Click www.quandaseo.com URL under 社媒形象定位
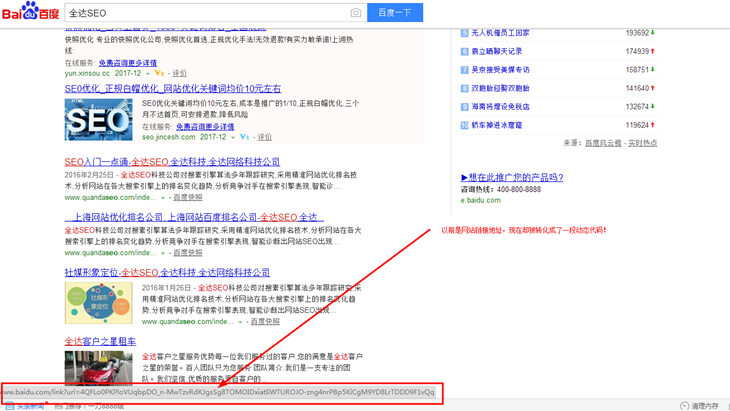 (188, 322)
